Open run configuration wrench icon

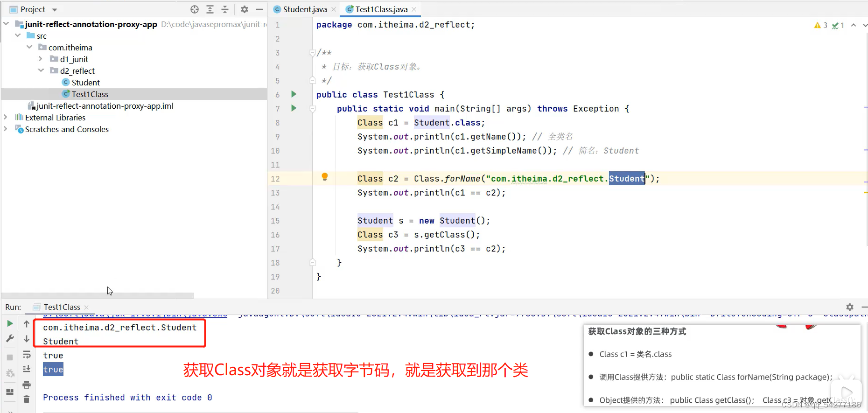(x=10, y=339)
